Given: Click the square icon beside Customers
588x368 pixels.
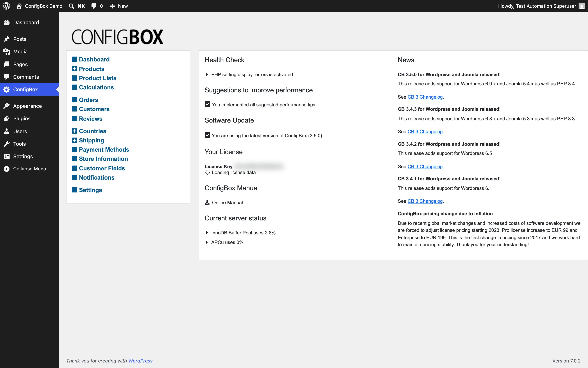Looking at the screenshot, I should click(75, 109).
